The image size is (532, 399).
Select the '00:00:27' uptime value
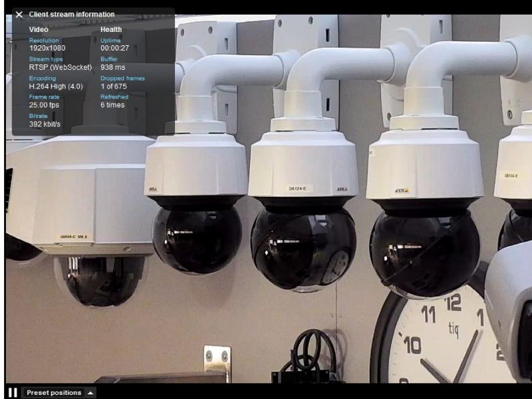coord(114,48)
